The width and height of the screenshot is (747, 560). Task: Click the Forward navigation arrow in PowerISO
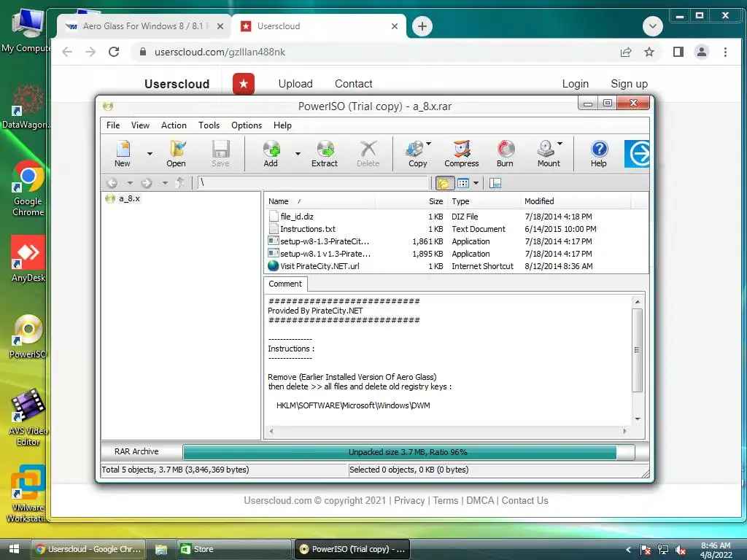click(x=147, y=183)
